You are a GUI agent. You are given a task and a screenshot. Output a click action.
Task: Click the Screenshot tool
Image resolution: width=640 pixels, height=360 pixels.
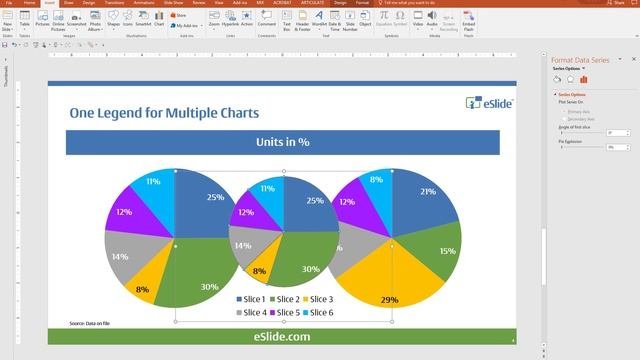pos(76,20)
